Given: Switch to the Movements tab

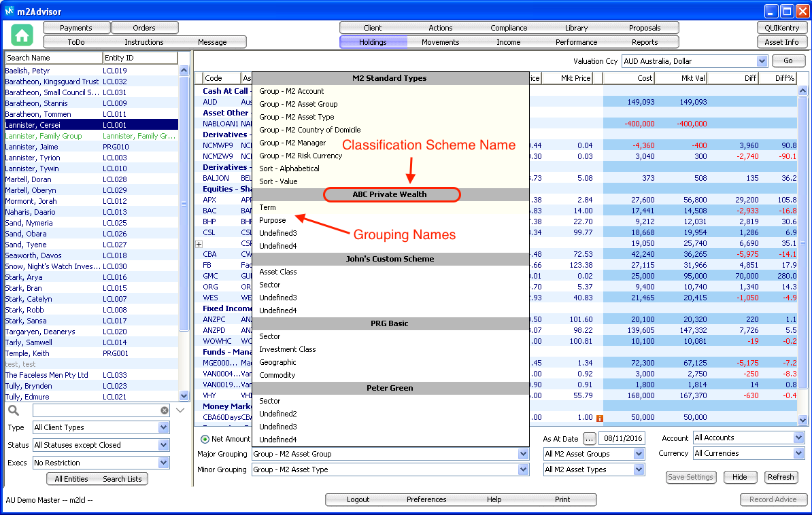Looking at the screenshot, I should (440, 42).
